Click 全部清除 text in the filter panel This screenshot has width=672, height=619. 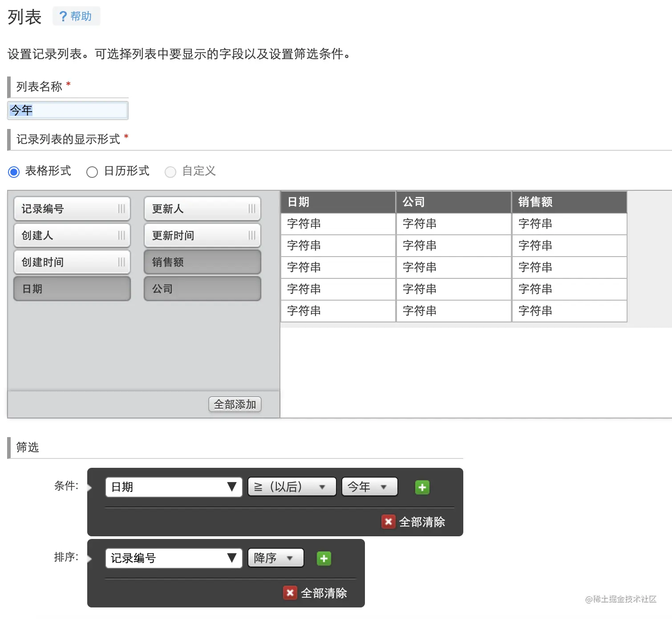point(422,522)
